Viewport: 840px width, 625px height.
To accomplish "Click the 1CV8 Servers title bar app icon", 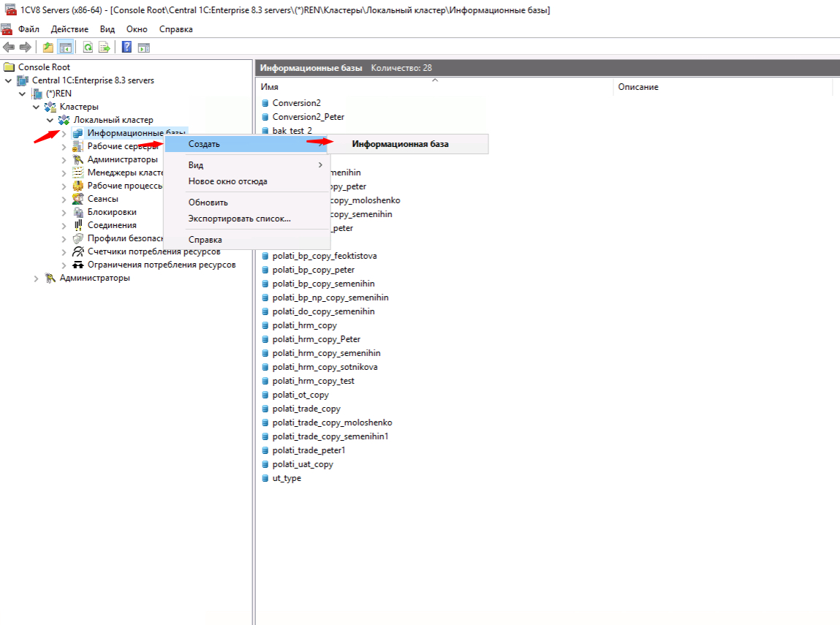I will point(10,10).
